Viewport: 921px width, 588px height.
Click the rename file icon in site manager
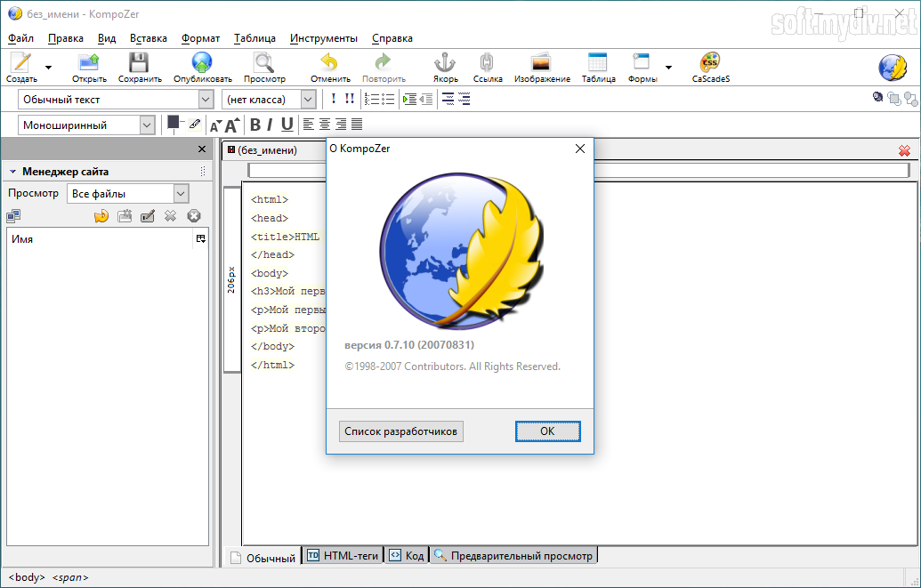pos(148,216)
